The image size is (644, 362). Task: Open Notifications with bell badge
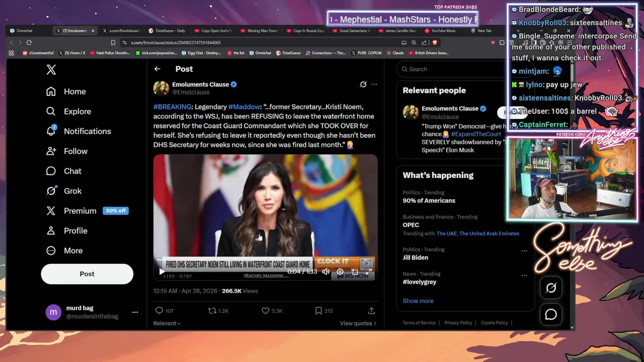[x=78, y=131]
